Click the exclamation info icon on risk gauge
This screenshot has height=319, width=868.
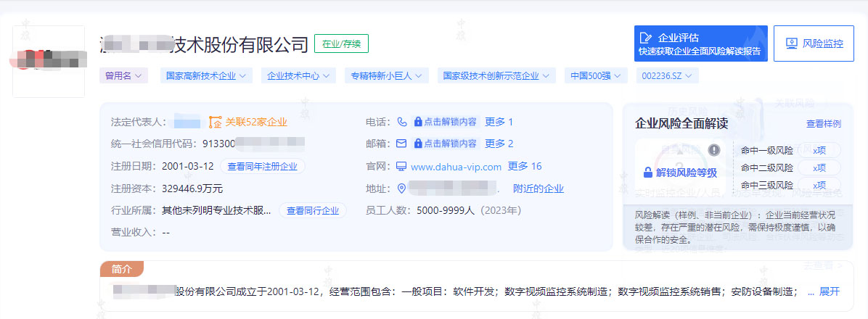713,150
